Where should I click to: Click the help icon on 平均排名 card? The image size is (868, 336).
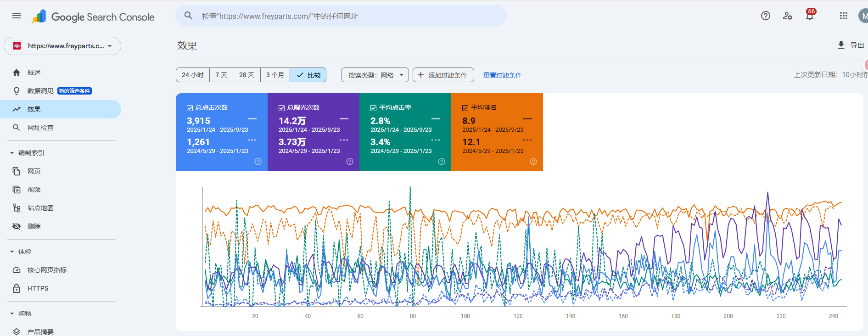click(533, 162)
